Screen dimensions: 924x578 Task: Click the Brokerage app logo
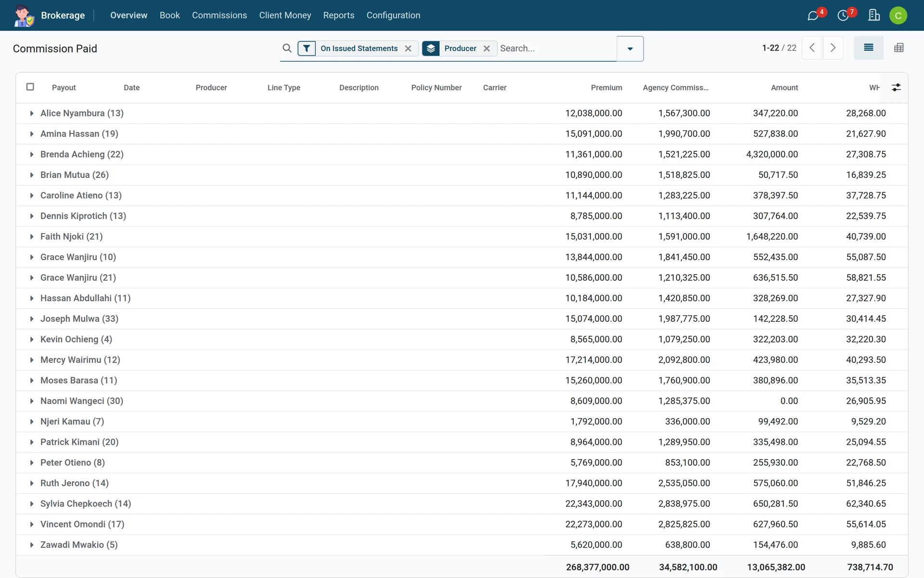[x=24, y=15]
